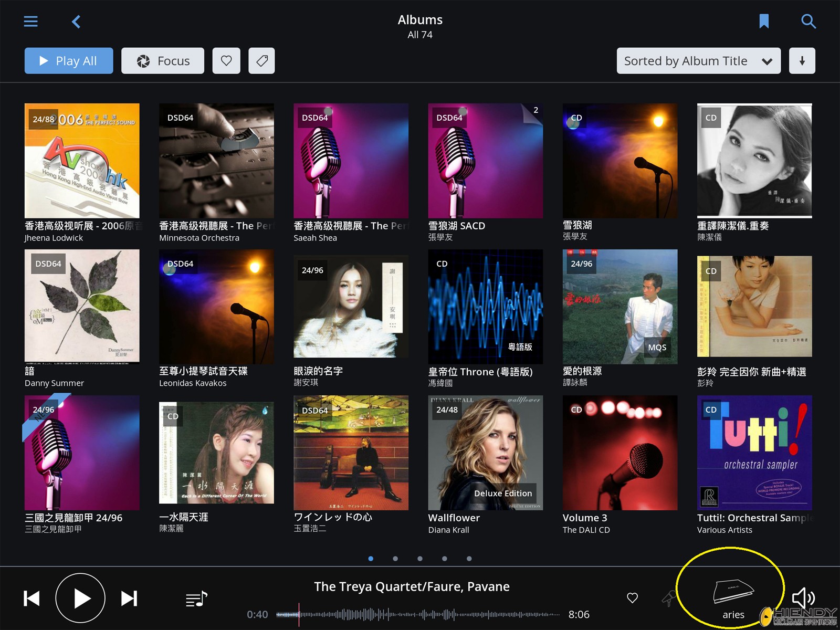Click the microphone lyrics icon

(669, 598)
